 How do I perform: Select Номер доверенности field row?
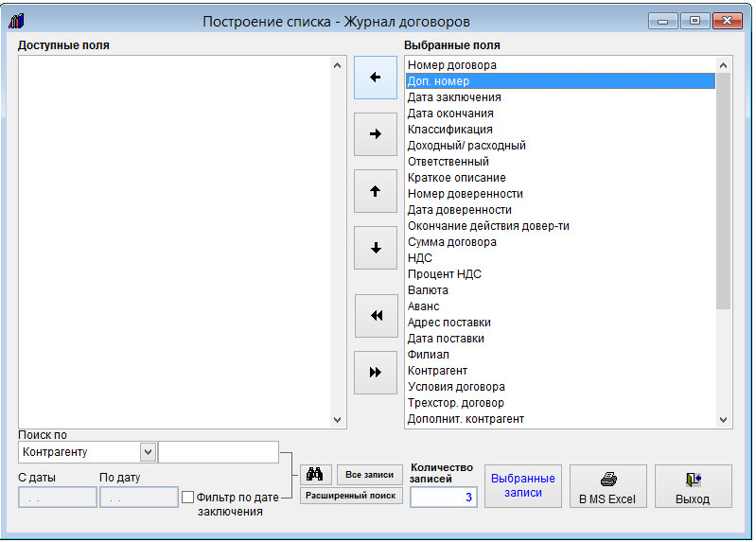click(560, 194)
